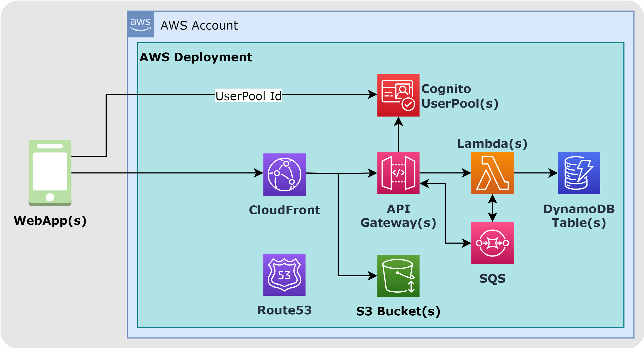Select the orange Lambda icon
Image resolution: width=644 pixels, height=348 pixels.
coord(493,173)
